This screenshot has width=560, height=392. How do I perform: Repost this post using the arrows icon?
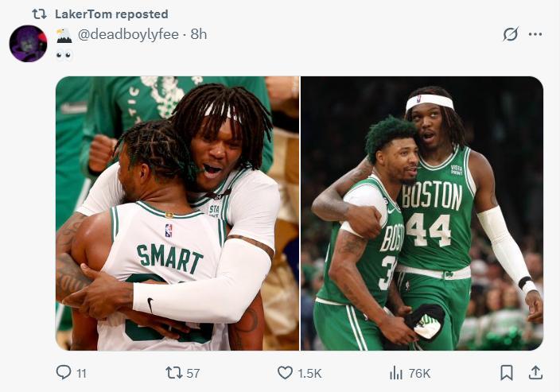pos(173,372)
